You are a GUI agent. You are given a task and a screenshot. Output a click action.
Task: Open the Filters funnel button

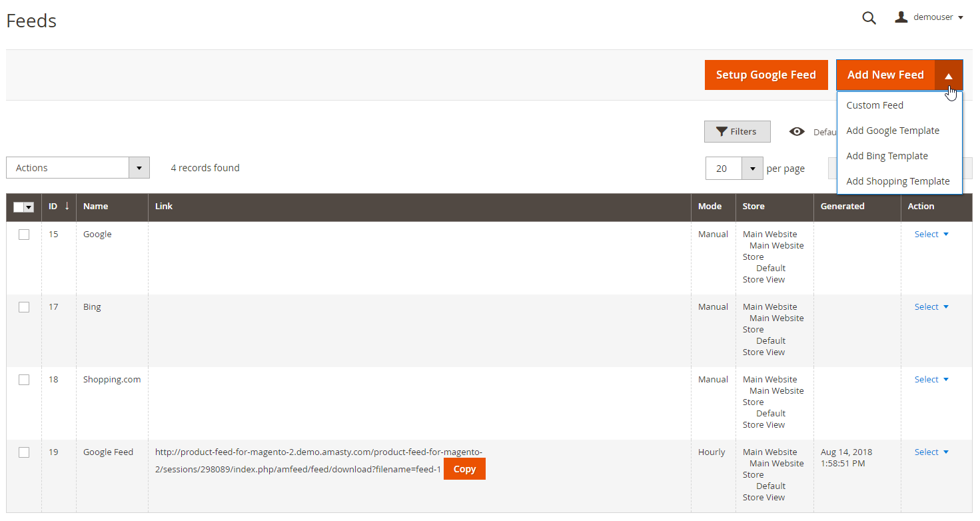click(x=737, y=132)
